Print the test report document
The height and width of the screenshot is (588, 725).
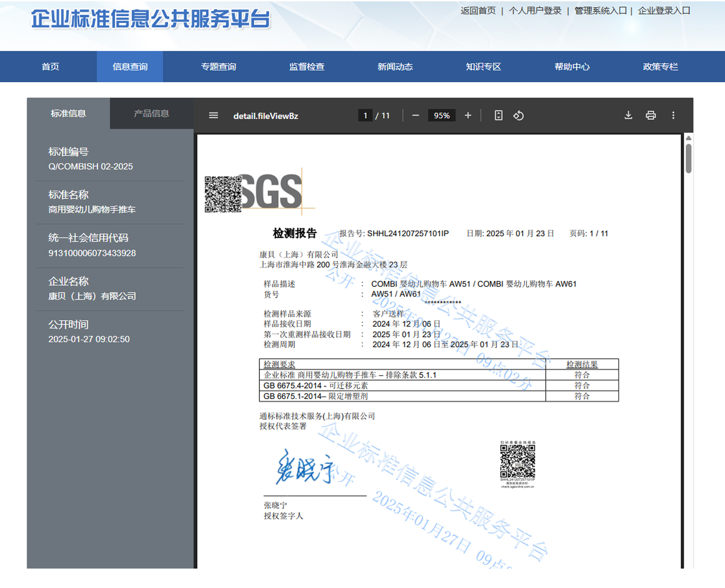(x=650, y=116)
